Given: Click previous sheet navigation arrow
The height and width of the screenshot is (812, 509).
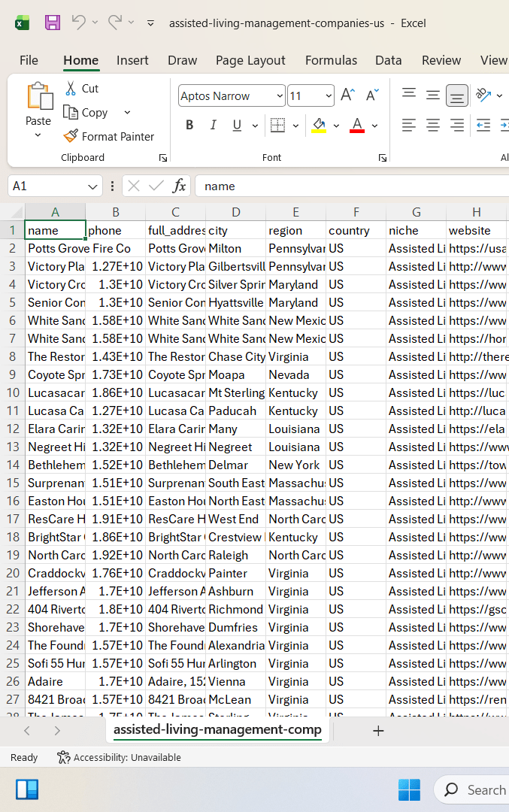Looking at the screenshot, I should pyautogui.click(x=28, y=731).
